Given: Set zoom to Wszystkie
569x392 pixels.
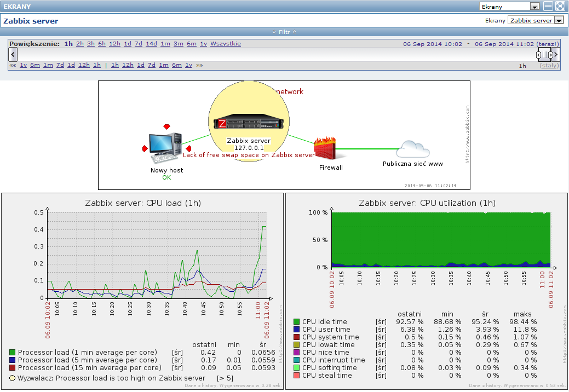Looking at the screenshot, I should (225, 43).
